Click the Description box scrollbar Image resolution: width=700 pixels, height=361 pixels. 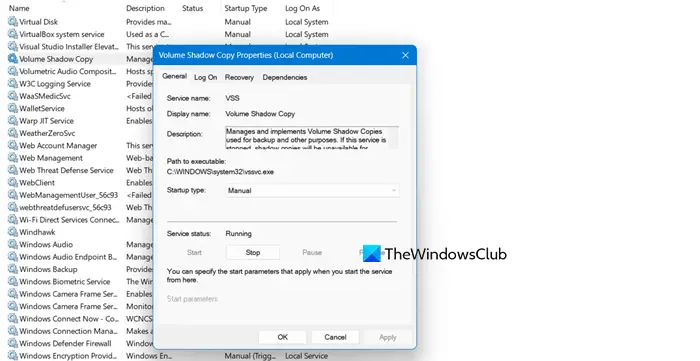coord(394,137)
